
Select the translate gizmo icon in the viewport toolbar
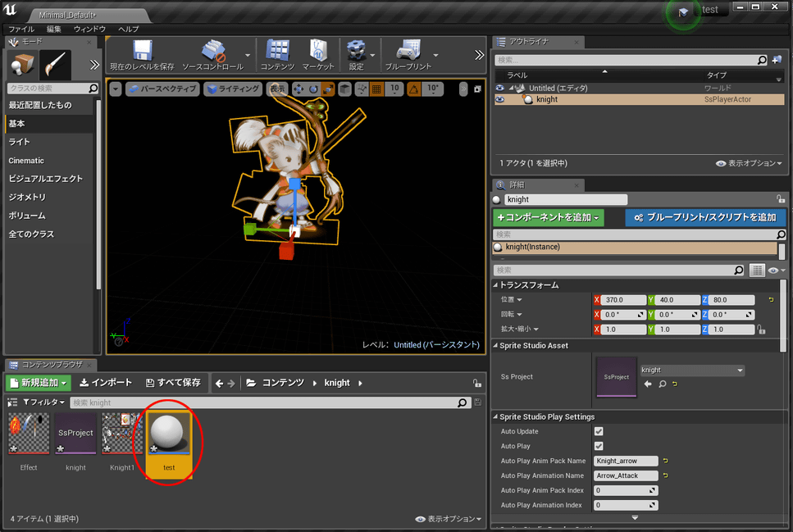pos(299,89)
